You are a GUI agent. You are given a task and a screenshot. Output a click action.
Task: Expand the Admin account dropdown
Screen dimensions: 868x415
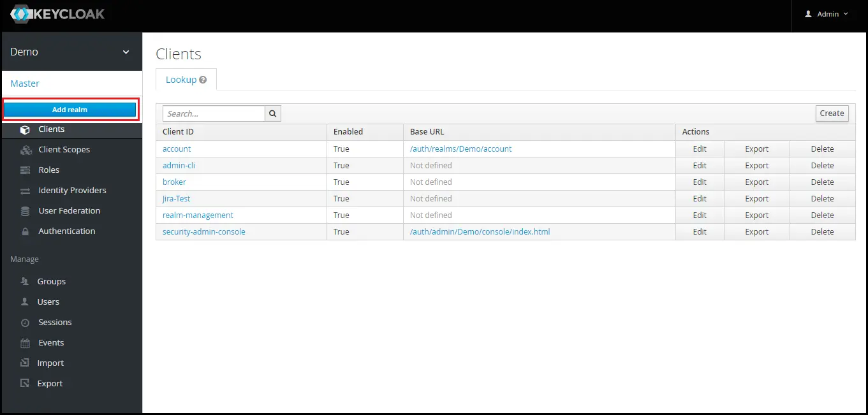coord(826,13)
